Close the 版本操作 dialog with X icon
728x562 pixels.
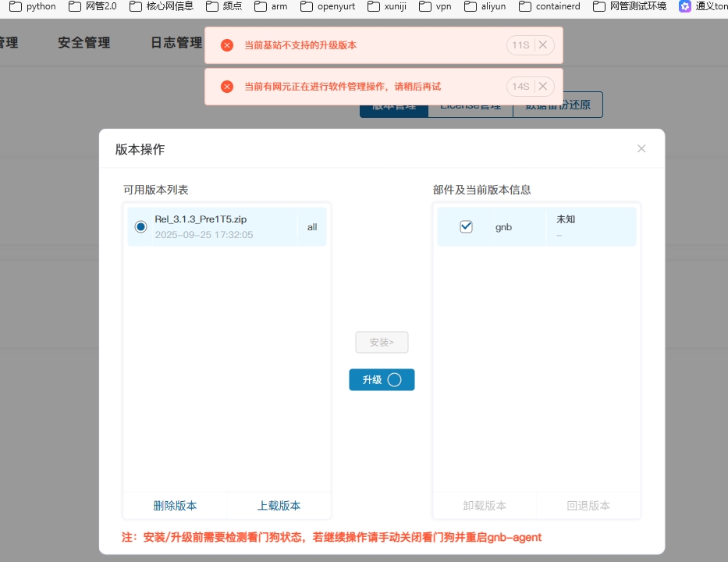(x=641, y=148)
